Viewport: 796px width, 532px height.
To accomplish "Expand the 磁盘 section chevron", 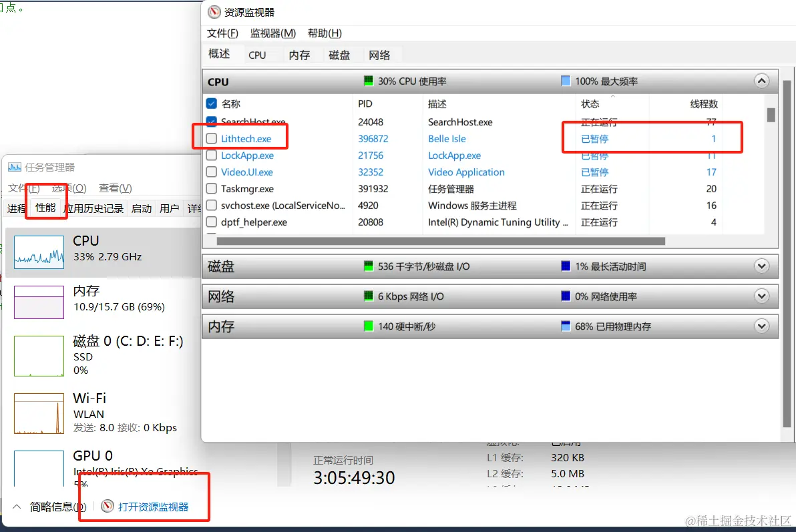I will 761,266.
